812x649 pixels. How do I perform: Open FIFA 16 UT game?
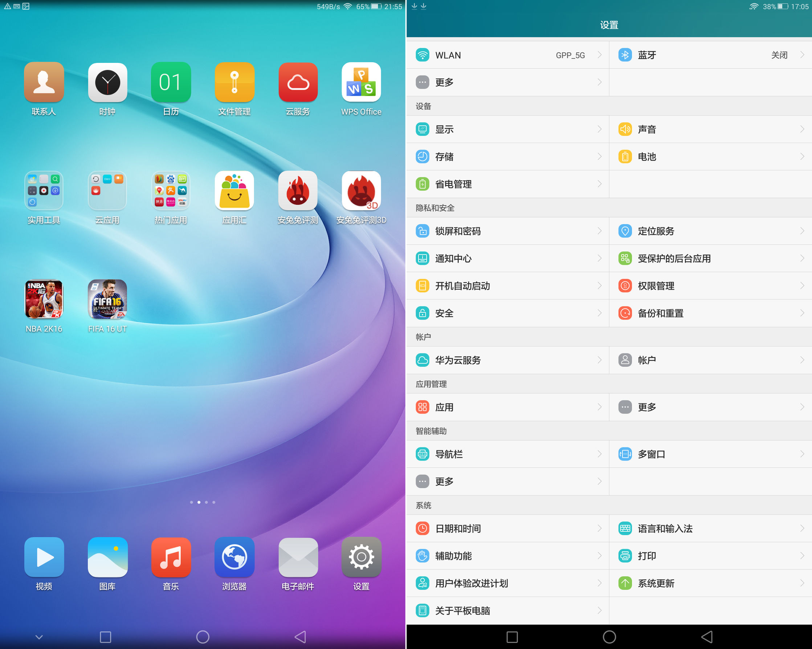pyautogui.click(x=107, y=299)
